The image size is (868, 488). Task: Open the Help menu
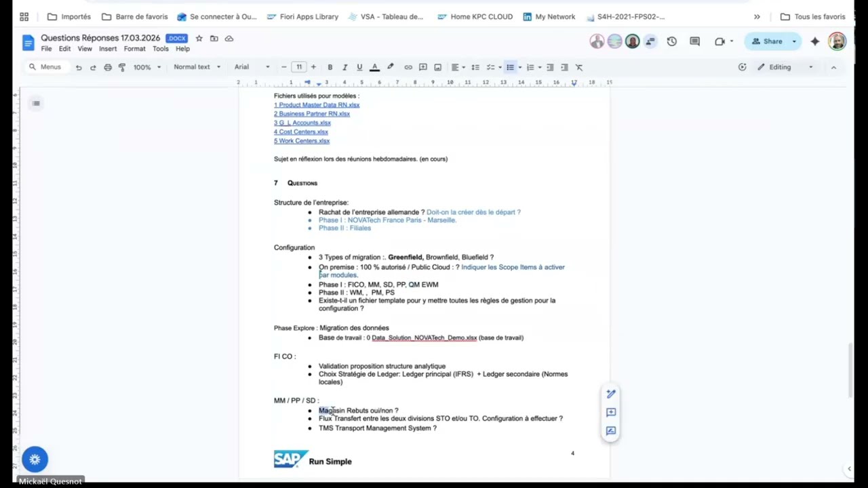point(182,49)
